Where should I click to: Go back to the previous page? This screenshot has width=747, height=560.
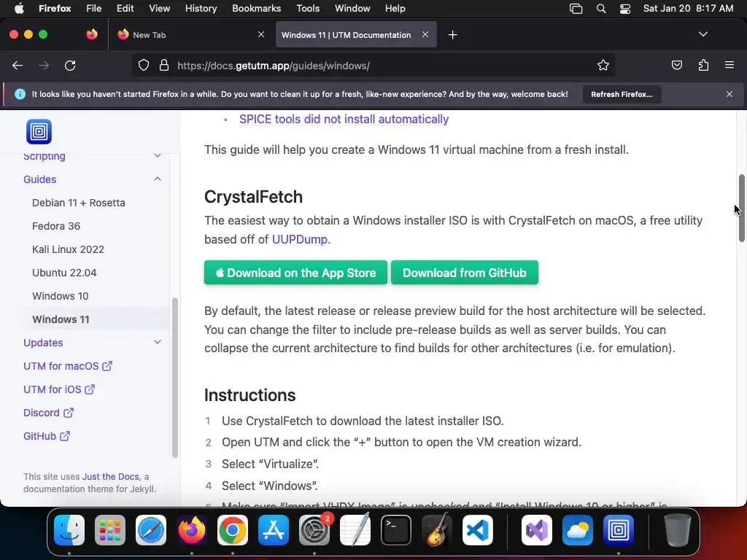(18, 65)
